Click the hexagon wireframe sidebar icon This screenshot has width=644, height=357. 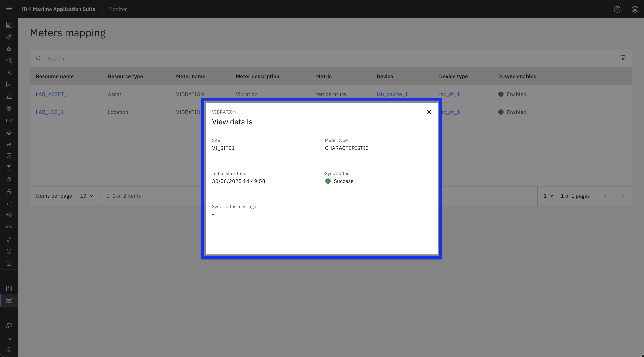(9, 108)
